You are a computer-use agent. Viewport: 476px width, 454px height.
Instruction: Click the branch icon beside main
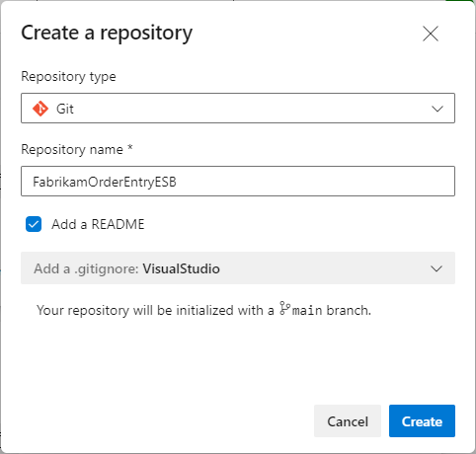[x=284, y=308]
